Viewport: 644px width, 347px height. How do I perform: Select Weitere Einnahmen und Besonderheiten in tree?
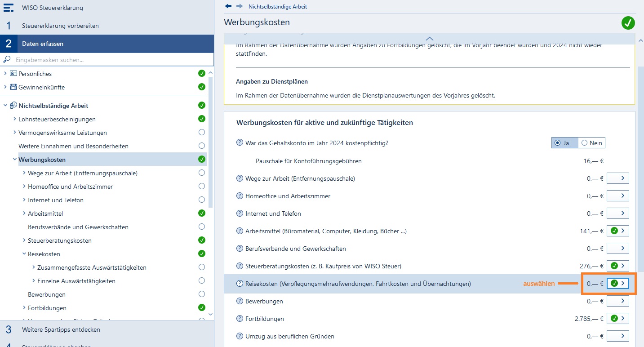(x=73, y=146)
